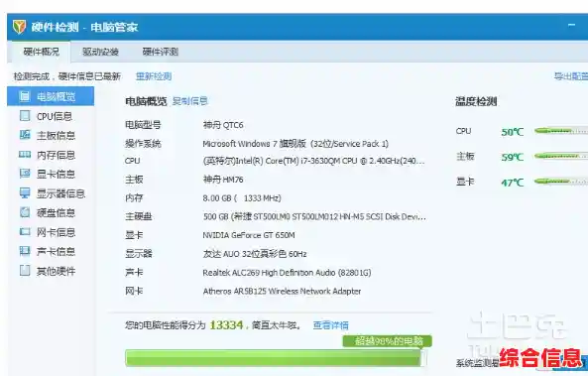Click the 导出配置 link
Viewport: 588px width, 376px height.
tap(571, 76)
